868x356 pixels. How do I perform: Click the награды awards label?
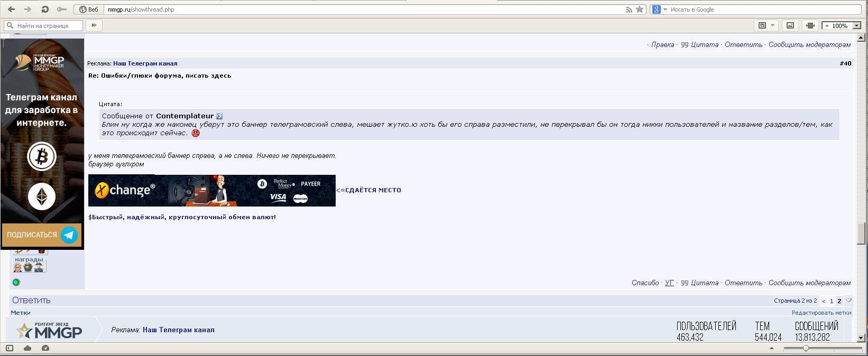pos(29,259)
